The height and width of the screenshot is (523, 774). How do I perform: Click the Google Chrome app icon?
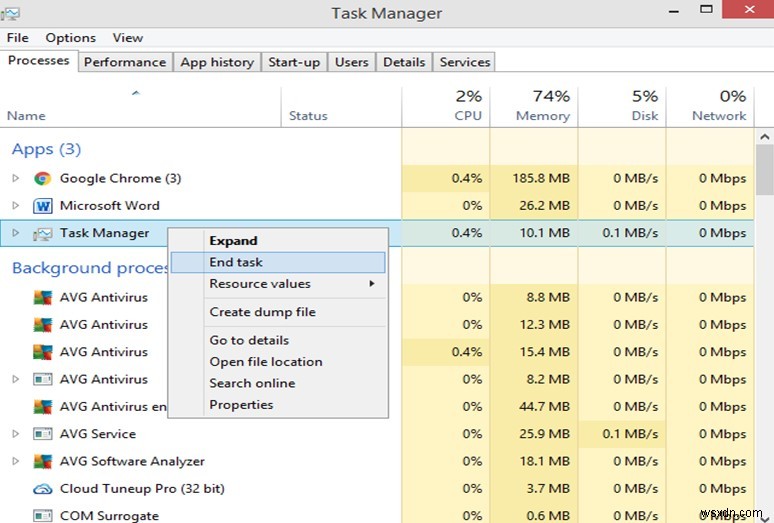point(42,178)
